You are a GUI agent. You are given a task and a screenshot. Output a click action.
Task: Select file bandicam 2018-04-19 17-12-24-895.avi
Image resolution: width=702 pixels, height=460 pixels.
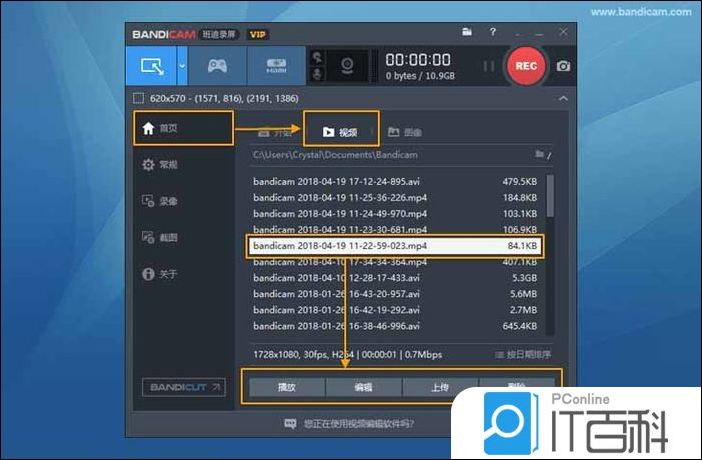[395, 181]
